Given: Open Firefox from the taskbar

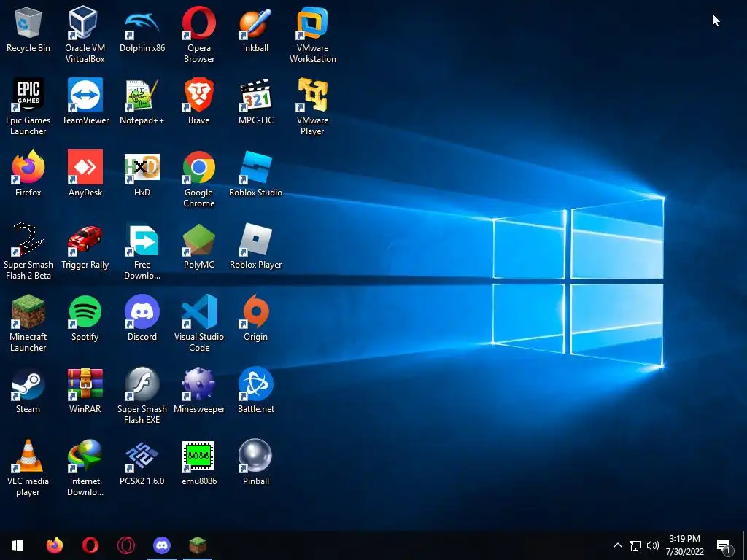Looking at the screenshot, I should 54,545.
